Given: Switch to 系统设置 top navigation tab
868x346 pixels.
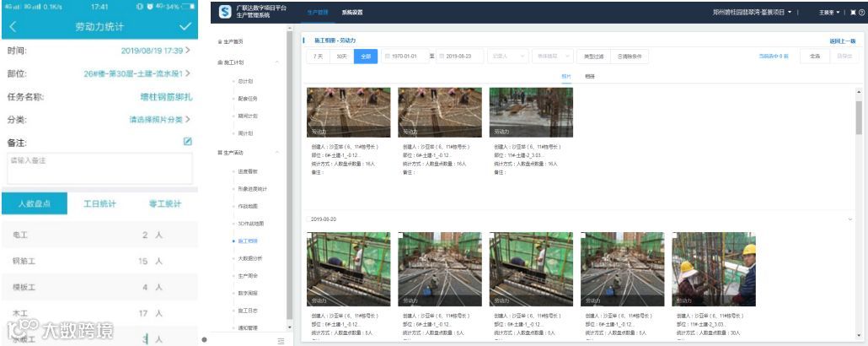Looking at the screenshot, I should [352, 12].
